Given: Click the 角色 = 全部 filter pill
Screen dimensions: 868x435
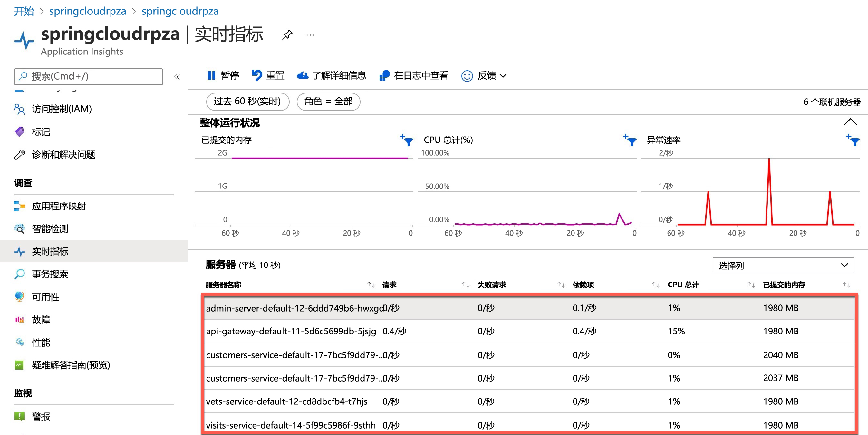Looking at the screenshot, I should pos(328,101).
